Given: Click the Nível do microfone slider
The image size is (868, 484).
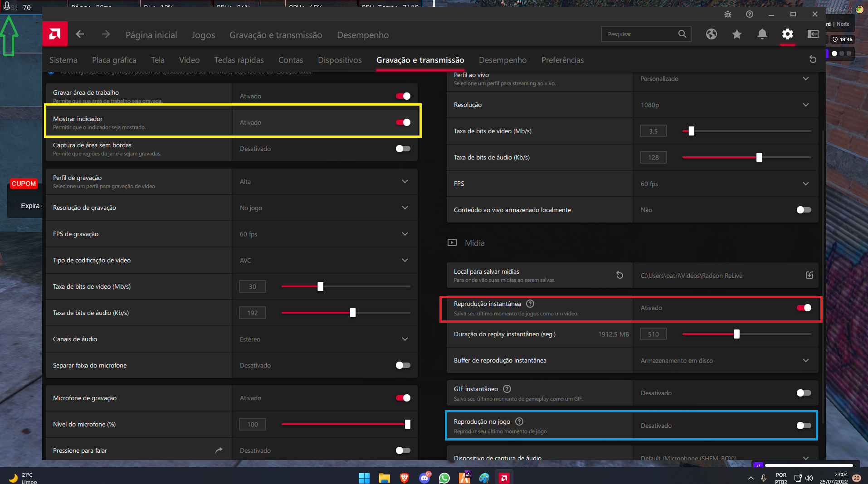Looking at the screenshot, I should [346, 424].
